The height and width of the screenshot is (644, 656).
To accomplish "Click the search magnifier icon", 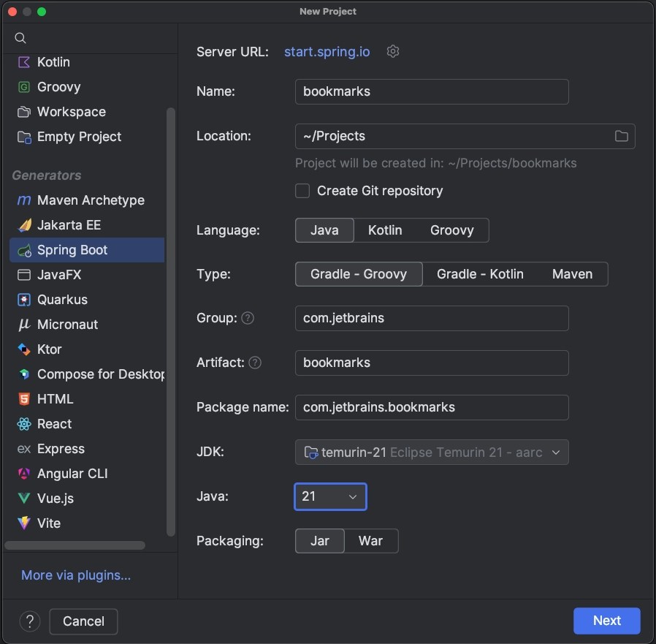I will click(x=20, y=38).
